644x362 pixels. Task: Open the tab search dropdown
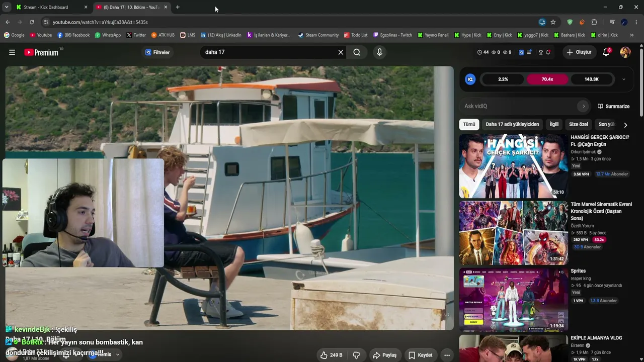(x=7, y=8)
